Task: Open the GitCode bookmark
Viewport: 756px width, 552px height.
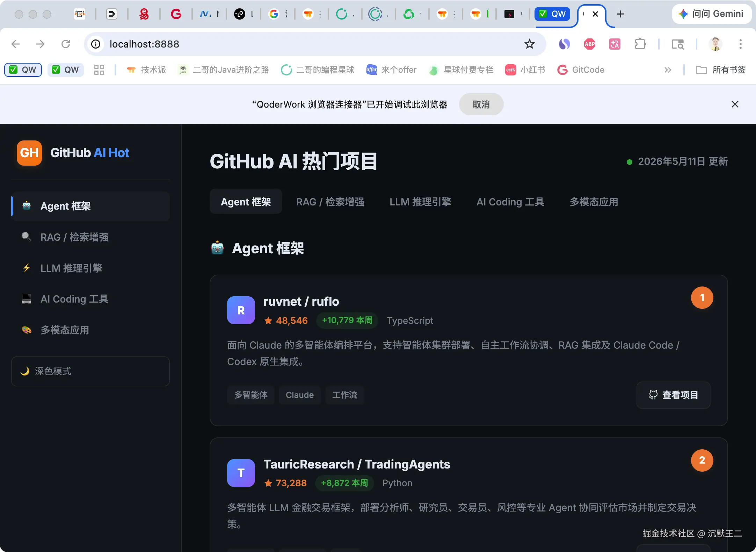Action: [581, 70]
